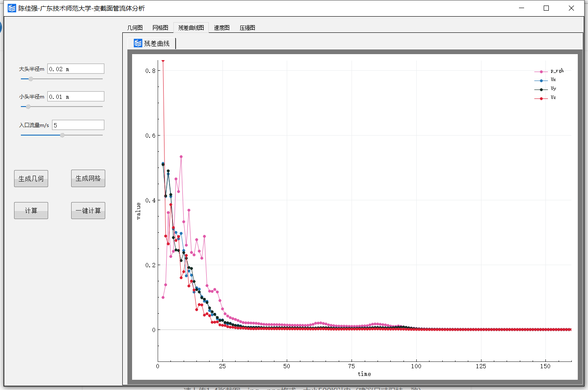The height and width of the screenshot is (390, 588).
Task: Focus the 入口流量 input field
Action: click(78, 125)
